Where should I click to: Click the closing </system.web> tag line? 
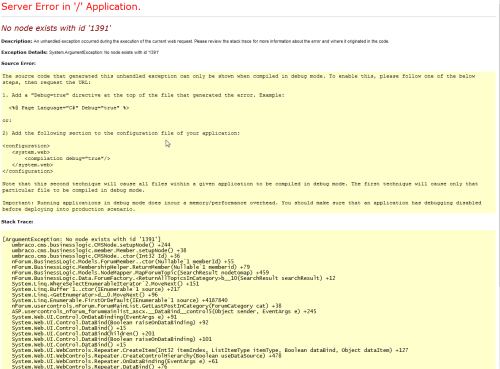[32, 165]
